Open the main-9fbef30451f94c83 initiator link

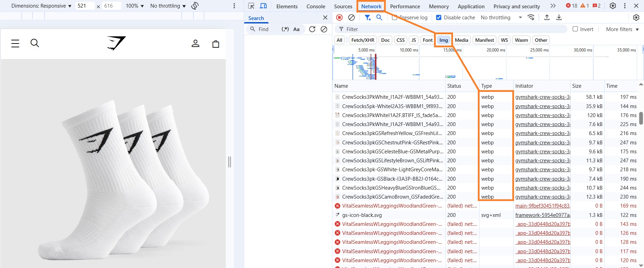[x=542, y=206]
